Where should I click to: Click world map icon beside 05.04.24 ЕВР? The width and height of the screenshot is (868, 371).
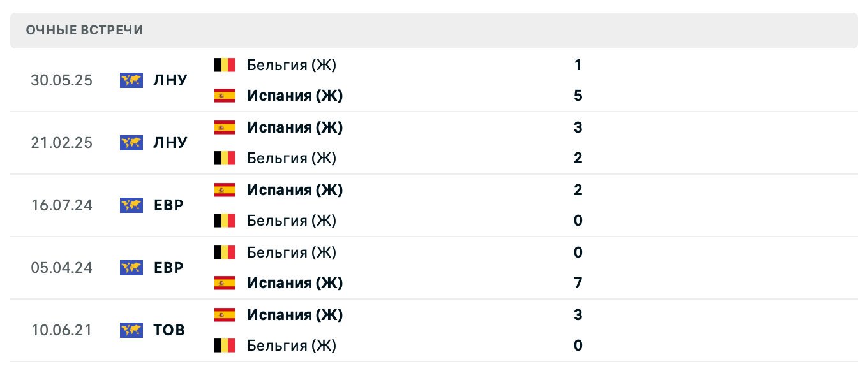pyautogui.click(x=131, y=268)
